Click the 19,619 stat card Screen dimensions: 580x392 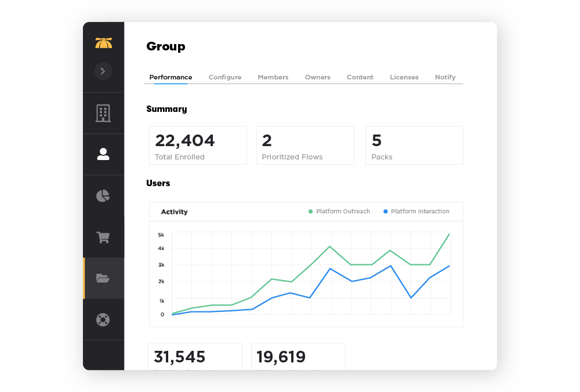click(298, 357)
